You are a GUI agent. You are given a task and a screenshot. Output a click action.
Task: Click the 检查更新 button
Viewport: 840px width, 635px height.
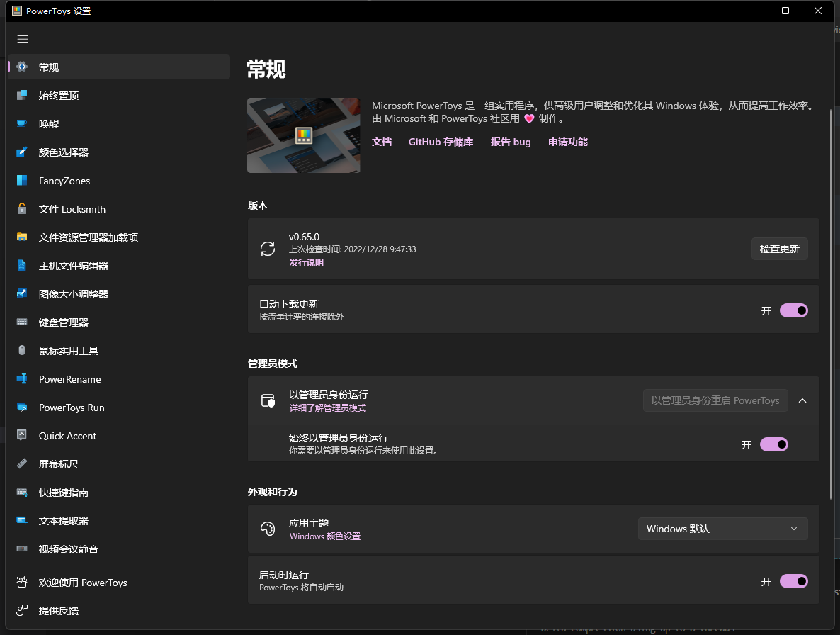coord(780,249)
